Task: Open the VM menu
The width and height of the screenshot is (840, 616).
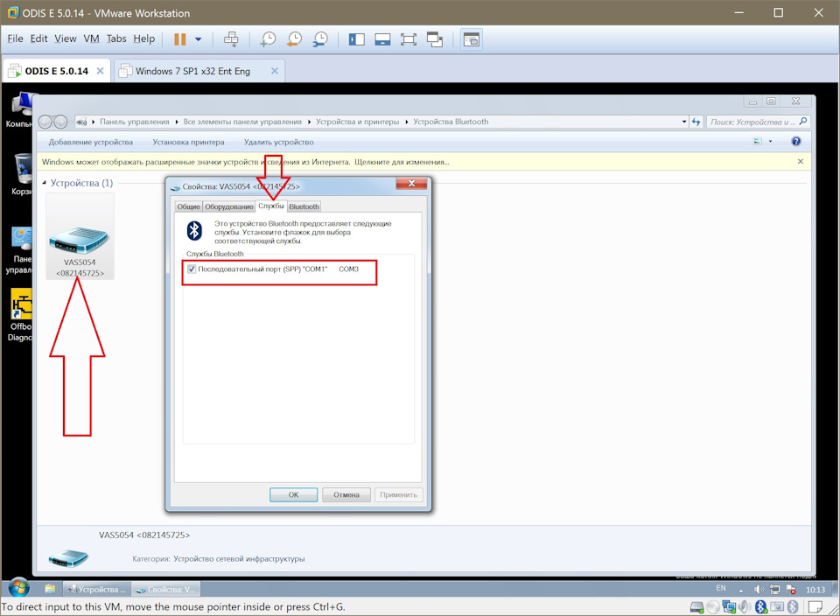Action: 91,38
